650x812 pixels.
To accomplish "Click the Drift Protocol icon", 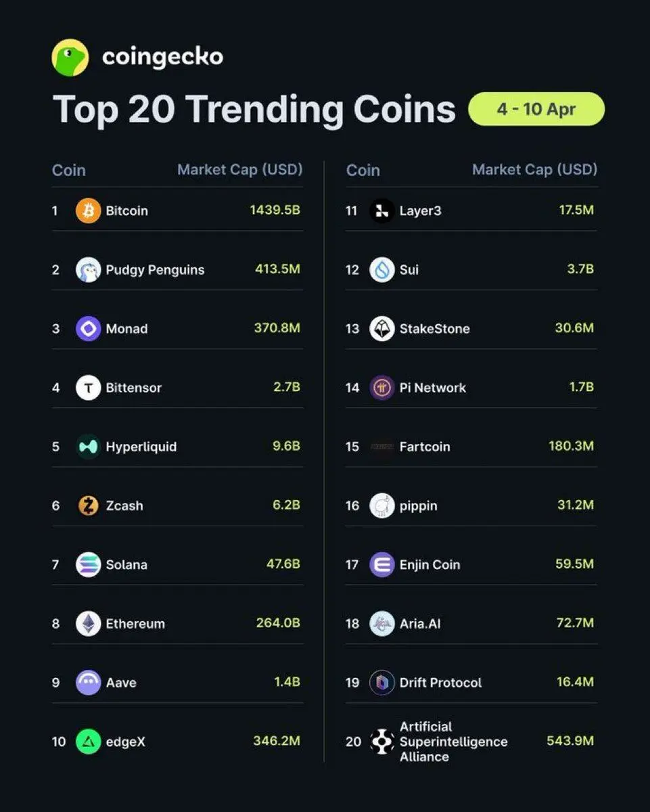I will [x=382, y=683].
